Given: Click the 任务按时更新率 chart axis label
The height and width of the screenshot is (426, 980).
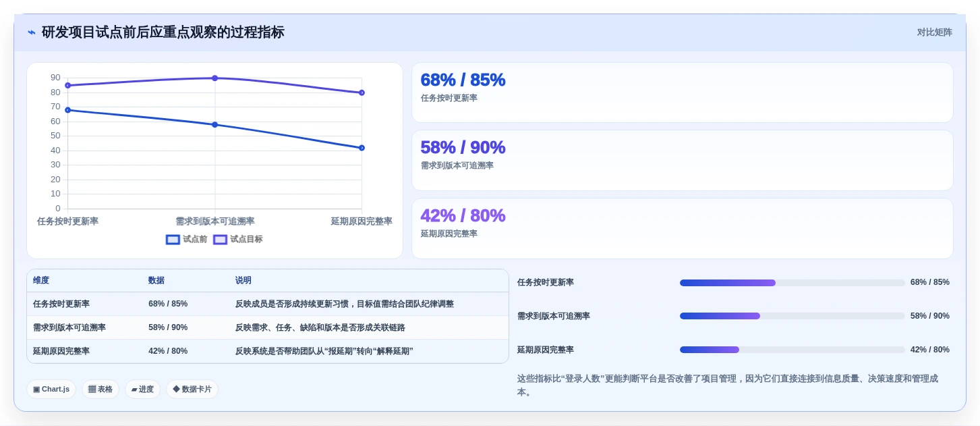Looking at the screenshot, I should tap(67, 221).
